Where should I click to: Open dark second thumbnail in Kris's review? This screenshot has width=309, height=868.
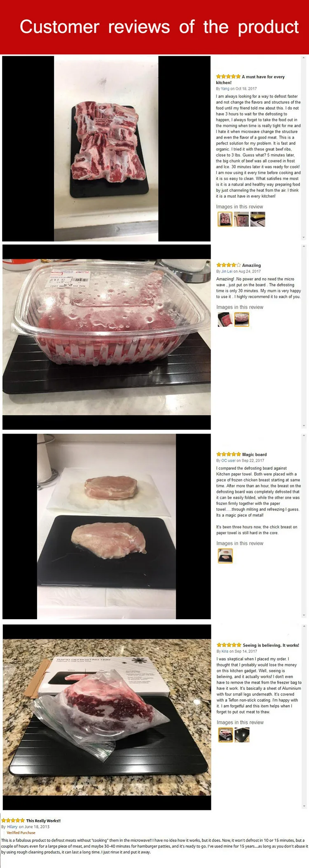[242, 735]
